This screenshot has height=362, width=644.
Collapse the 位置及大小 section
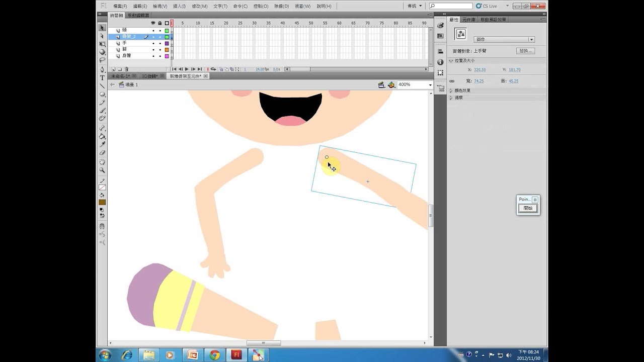451,60
